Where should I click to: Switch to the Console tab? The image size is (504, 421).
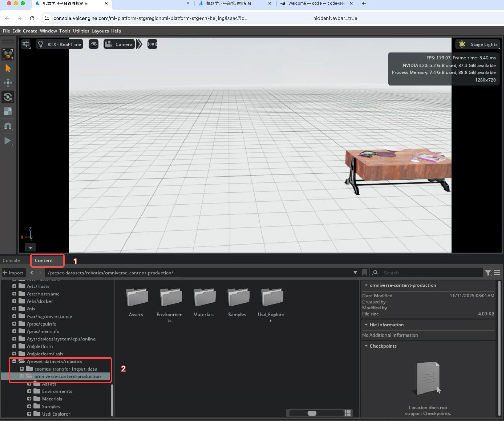click(x=11, y=261)
